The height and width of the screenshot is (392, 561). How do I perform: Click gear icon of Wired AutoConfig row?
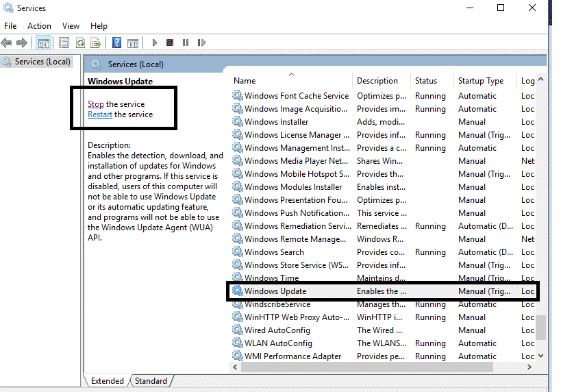pos(237,330)
